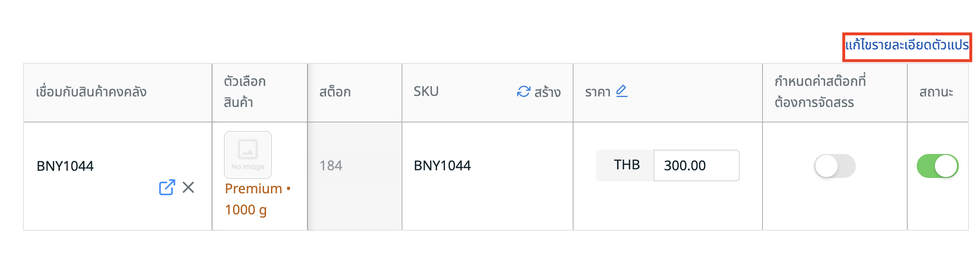Click the pencil edit icon next to ราคา
The height and width of the screenshot is (260, 980).
(x=622, y=91)
